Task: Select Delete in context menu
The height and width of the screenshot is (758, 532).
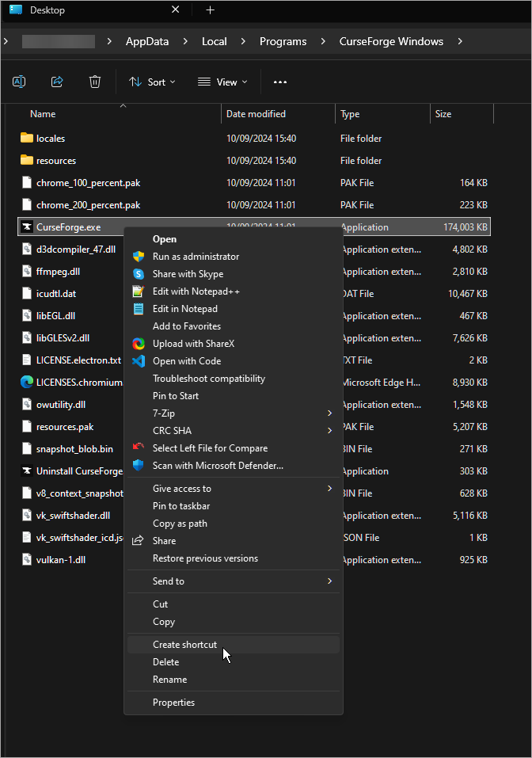Action: (x=234, y=662)
